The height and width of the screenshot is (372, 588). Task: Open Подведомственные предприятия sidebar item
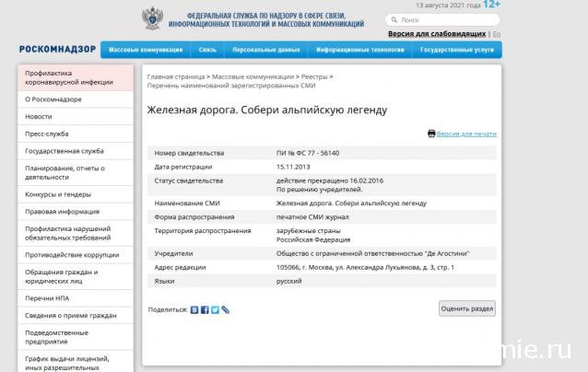[x=76, y=337]
